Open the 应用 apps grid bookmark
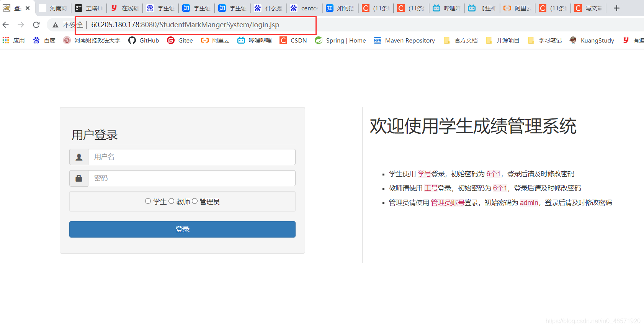Viewport: 644px width, 328px height. tap(13, 40)
